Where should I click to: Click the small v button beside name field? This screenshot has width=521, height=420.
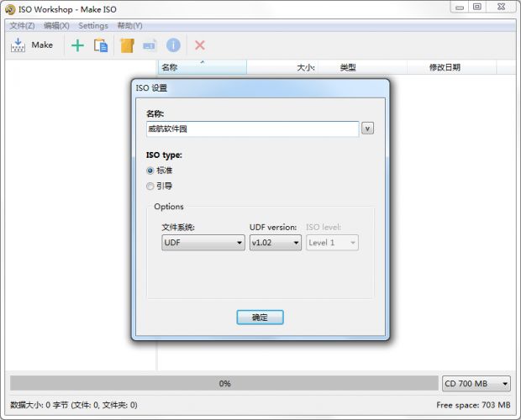pyautogui.click(x=367, y=129)
